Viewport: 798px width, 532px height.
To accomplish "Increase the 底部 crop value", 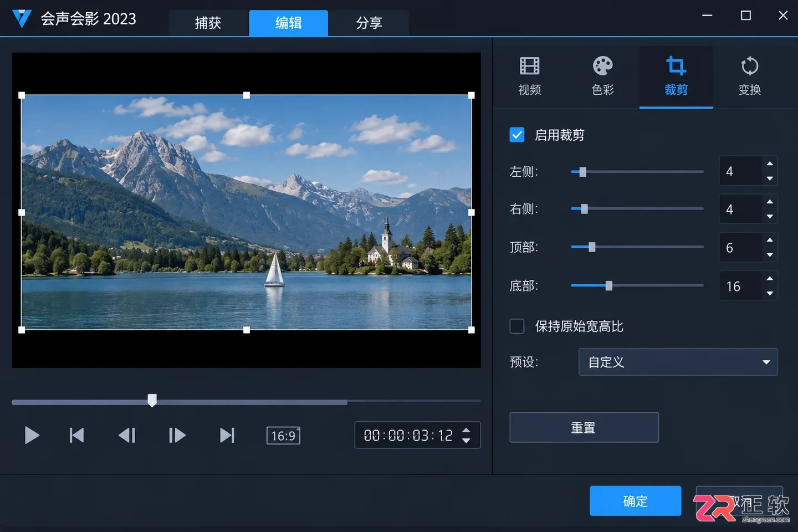I will (x=770, y=278).
